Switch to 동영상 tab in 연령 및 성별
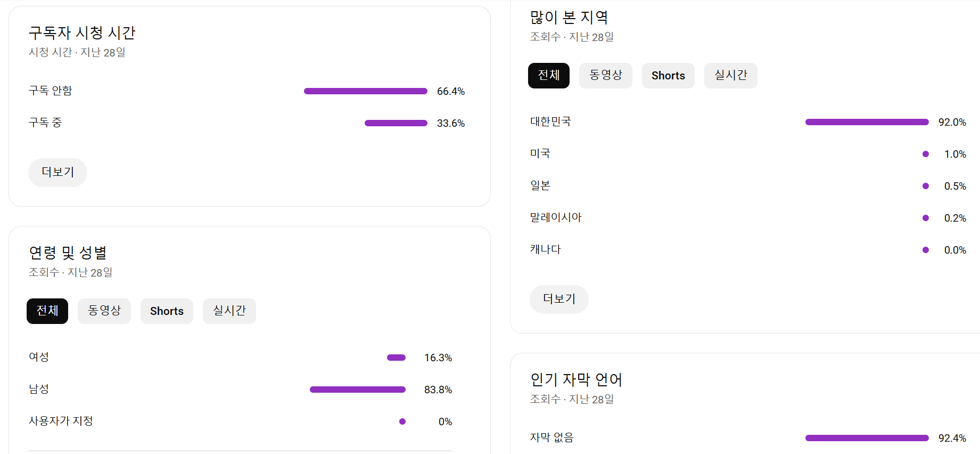The image size is (980, 454). pos(104,311)
